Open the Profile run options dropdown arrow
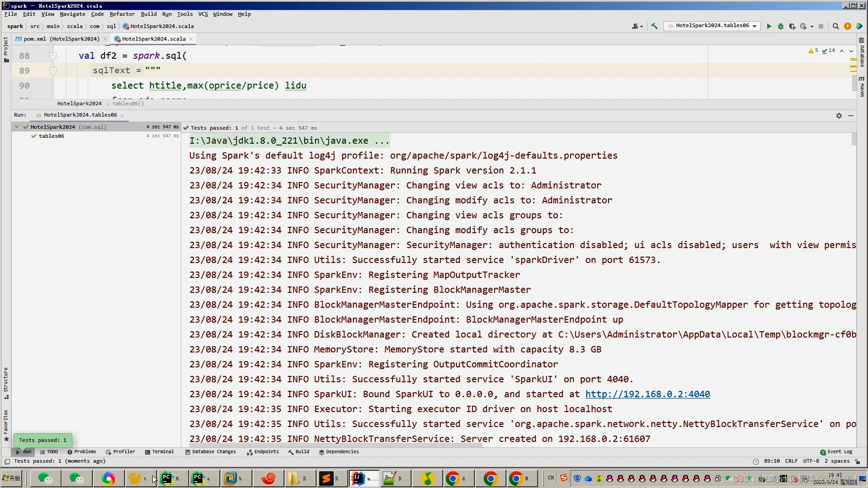Viewport: 868px width, 488px height. tap(812, 26)
